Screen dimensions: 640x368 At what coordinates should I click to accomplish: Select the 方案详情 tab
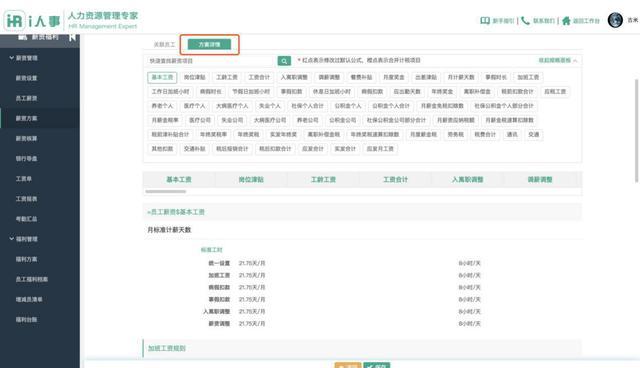click(209, 44)
